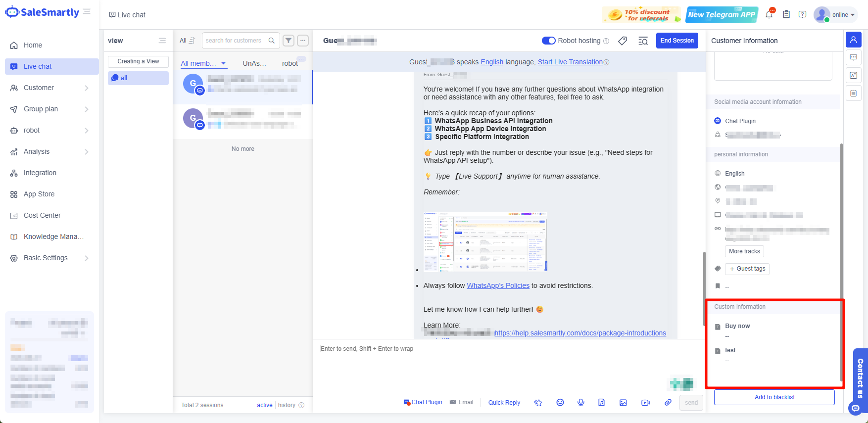Image resolution: width=868 pixels, height=423 pixels.
Task: Open chat history search icon
Action: point(643,41)
